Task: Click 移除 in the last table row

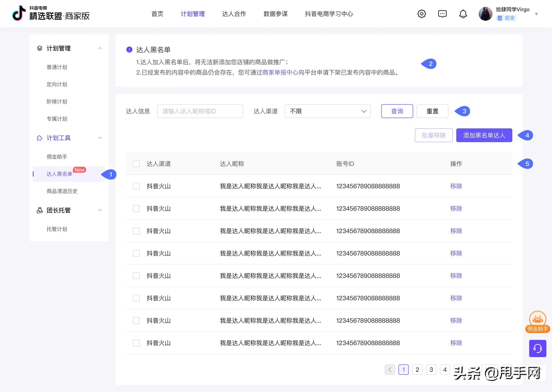Action: coord(456,343)
